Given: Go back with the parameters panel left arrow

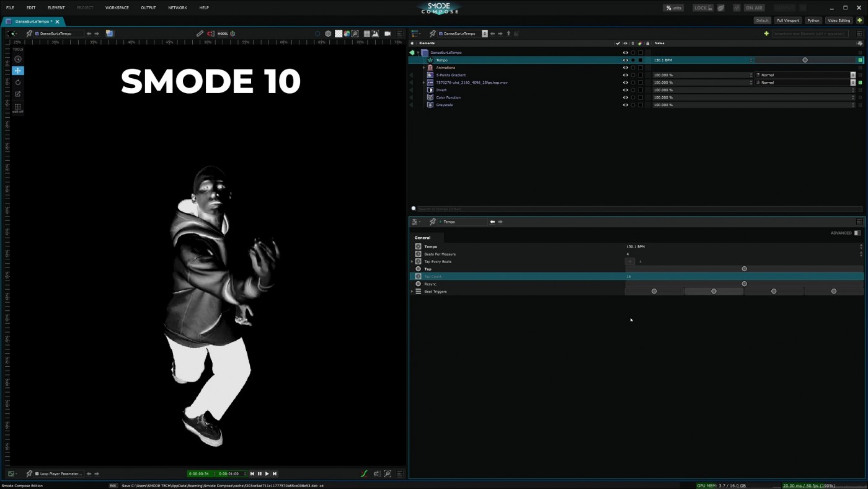Looking at the screenshot, I should click(x=492, y=222).
